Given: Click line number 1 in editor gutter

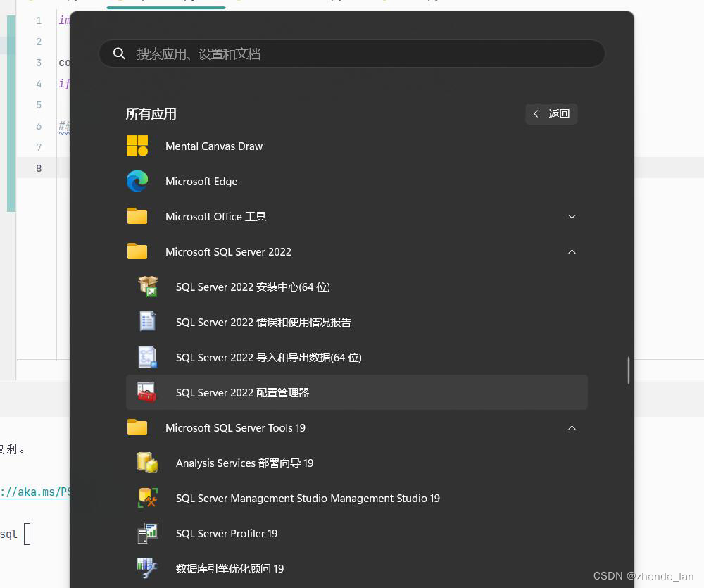Looking at the screenshot, I should click(x=39, y=20).
